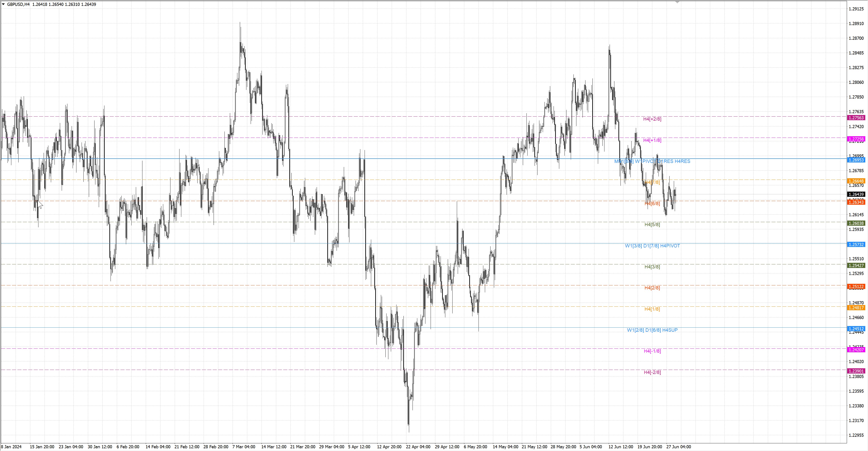
Task: Click the 7 Mar 04:00 time label
Action: pos(244,447)
